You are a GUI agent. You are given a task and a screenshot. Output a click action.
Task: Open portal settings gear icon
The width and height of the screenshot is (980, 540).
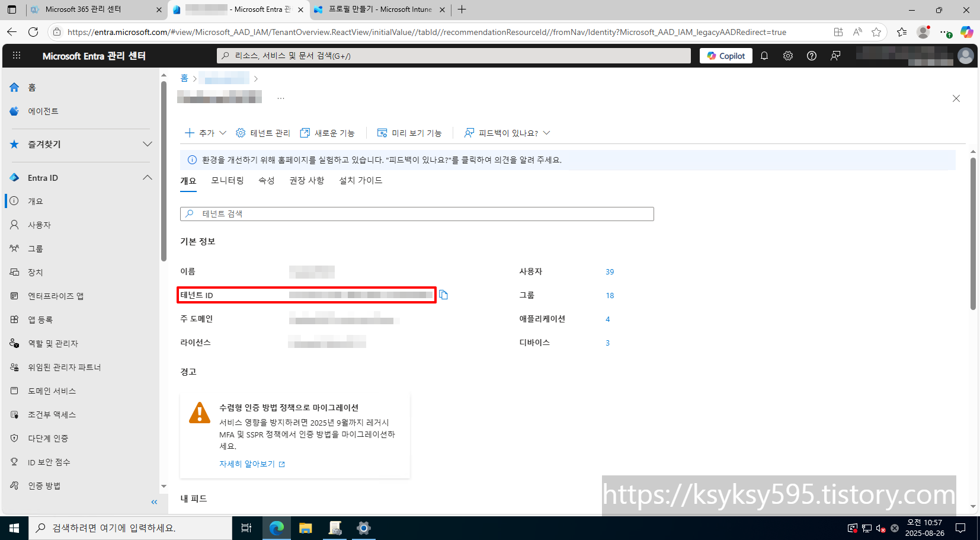(x=788, y=56)
